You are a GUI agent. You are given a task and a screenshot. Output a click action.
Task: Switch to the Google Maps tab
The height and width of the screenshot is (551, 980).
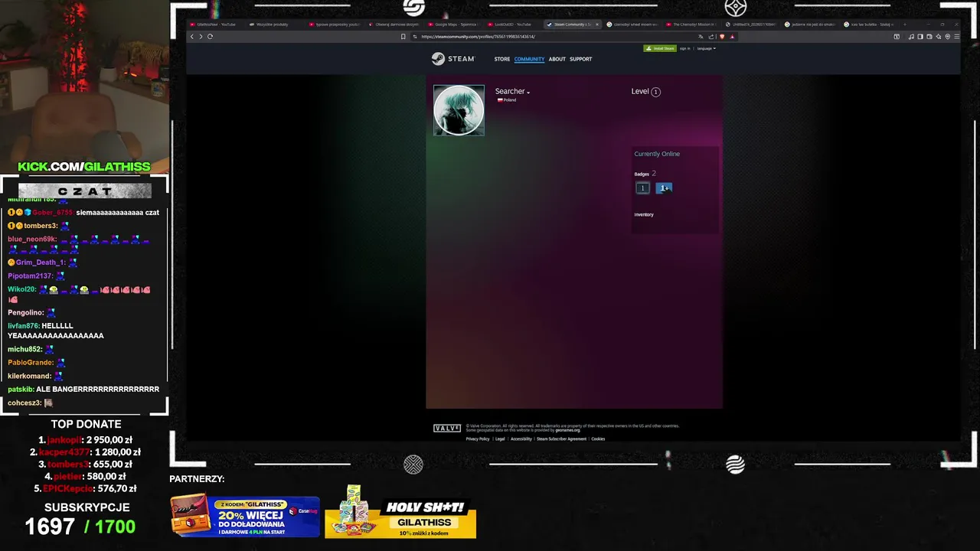pyautogui.click(x=455, y=24)
